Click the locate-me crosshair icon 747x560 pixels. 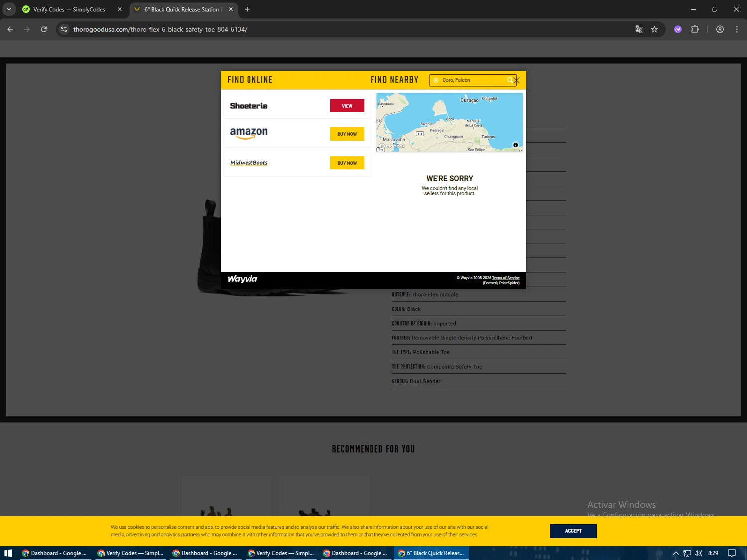[x=436, y=80]
